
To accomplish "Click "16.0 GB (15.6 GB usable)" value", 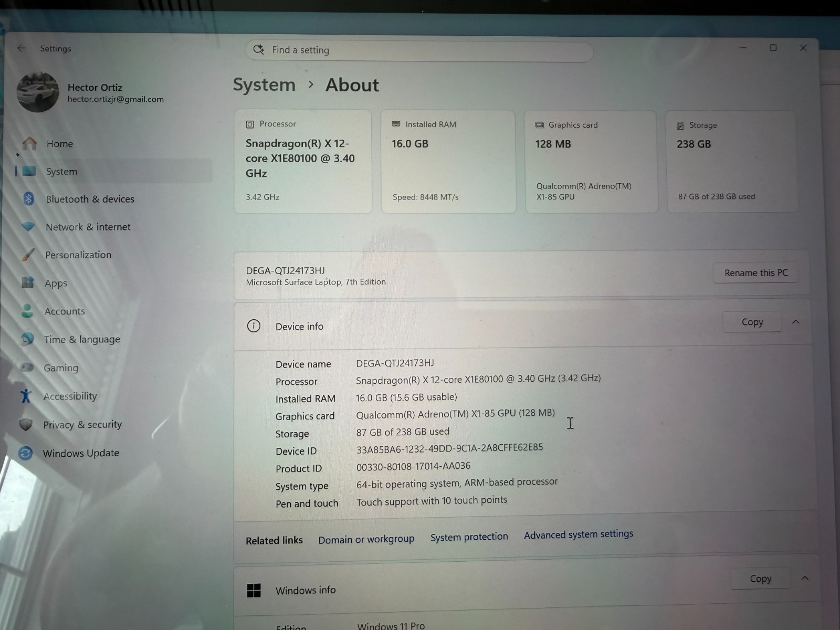I will pos(406,397).
